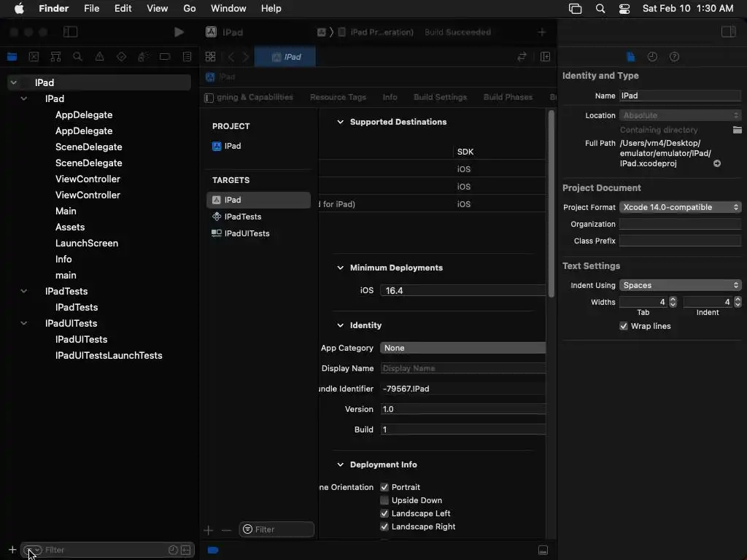Screen dimensions: 747x560
Task: Add editor split pane icon
Action: pyautogui.click(x=546, y=57)
